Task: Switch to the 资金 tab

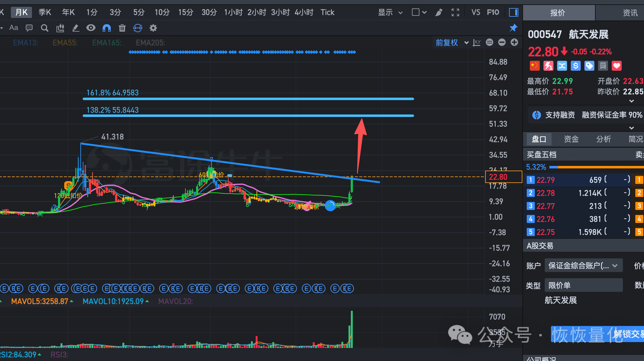Action: click(x=571, y=139)
